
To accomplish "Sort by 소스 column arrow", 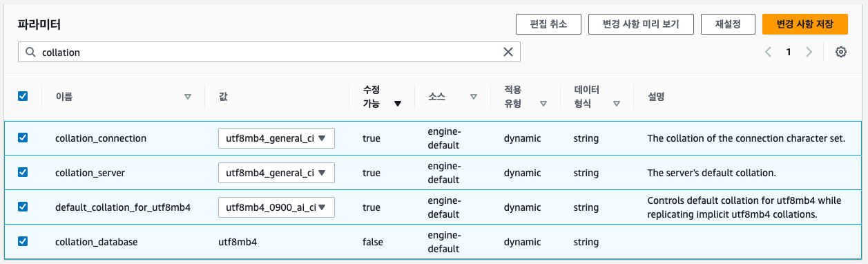I will [x=474, y=97].
